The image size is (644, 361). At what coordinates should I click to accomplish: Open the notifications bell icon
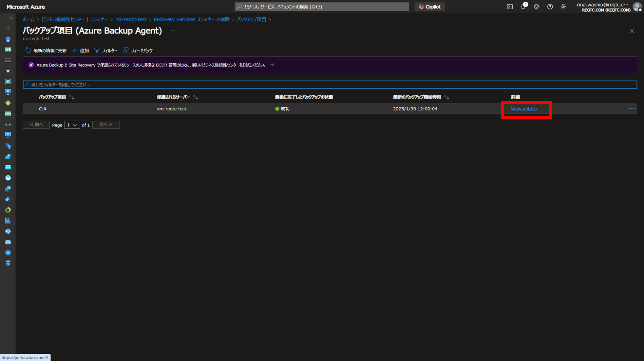coord(523,7)
